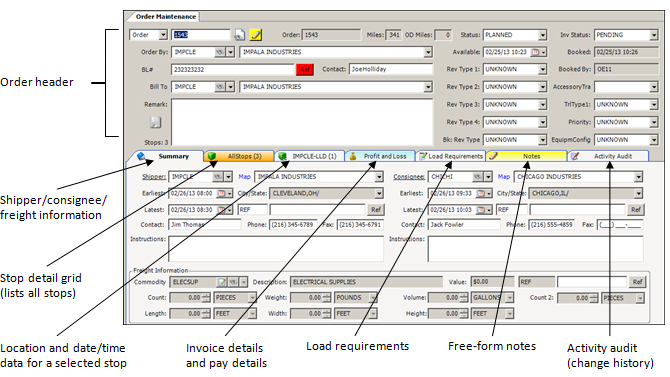This screenshot has height=377, width=670.
Task: Open the Available date calendar picker
Action: [x=535, y=52]
